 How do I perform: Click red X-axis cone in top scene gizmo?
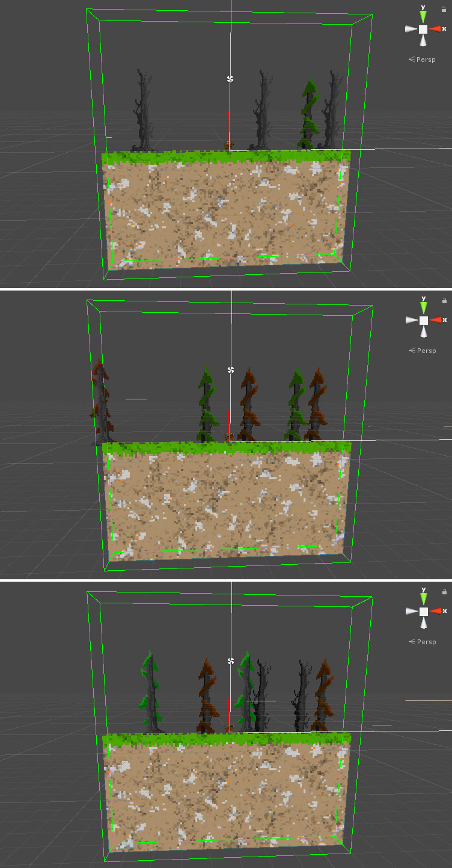tap(435, 29)
